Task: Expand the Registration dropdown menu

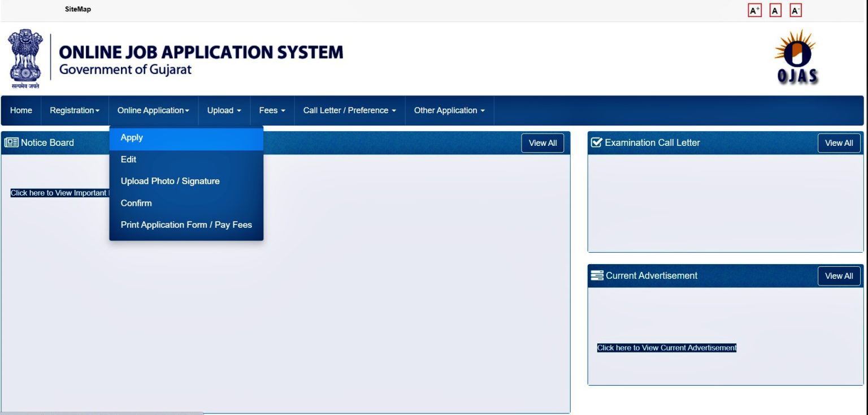Action: [75, 110]
